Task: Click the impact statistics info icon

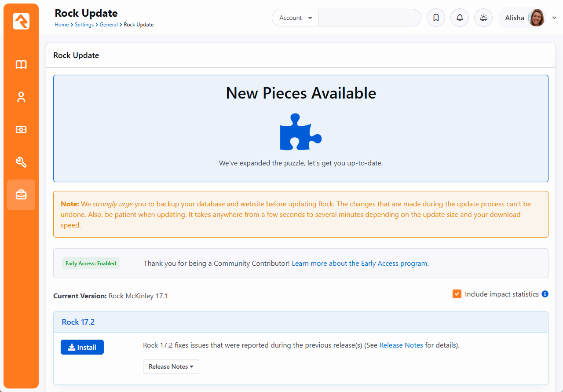Action: coord(545,294)
